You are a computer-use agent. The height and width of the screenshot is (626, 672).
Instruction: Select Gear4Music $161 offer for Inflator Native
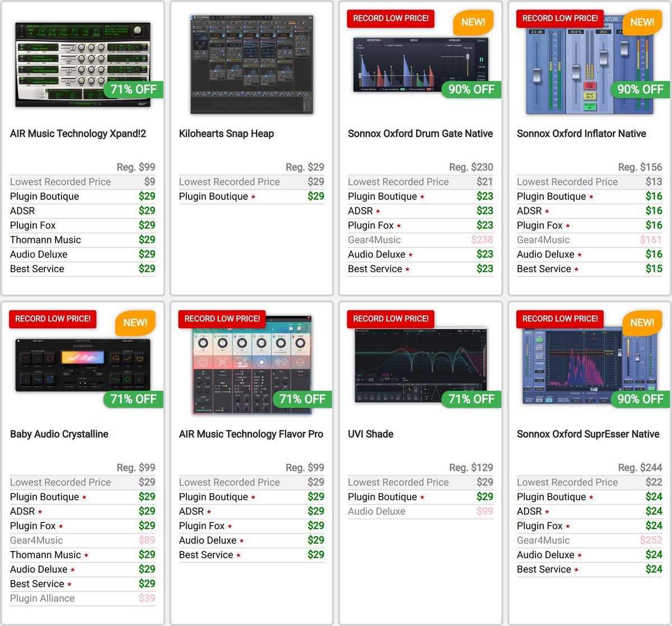click(x=590, y=240)
